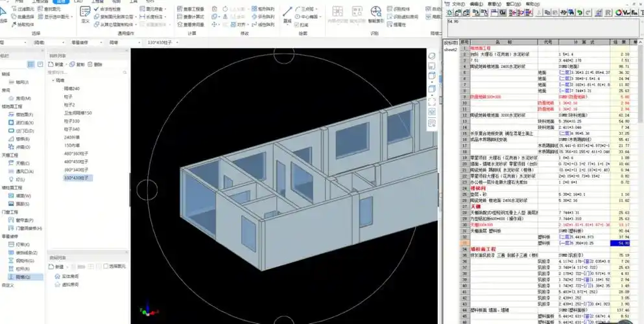Select 柱子340 in the component list
This screenshot has height=324, width=644.
72,129
